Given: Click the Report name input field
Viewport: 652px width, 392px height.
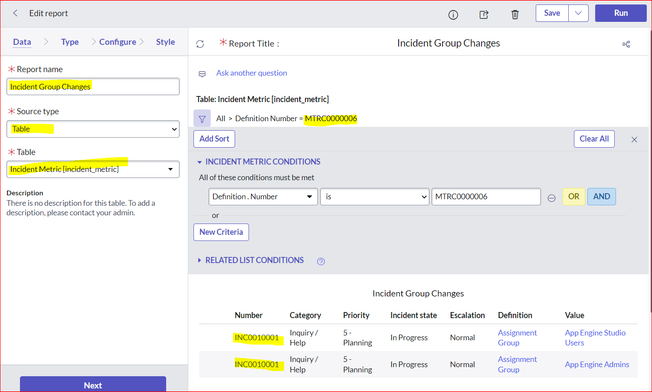Looking at the screenshot, I should [x=93, y=86].
